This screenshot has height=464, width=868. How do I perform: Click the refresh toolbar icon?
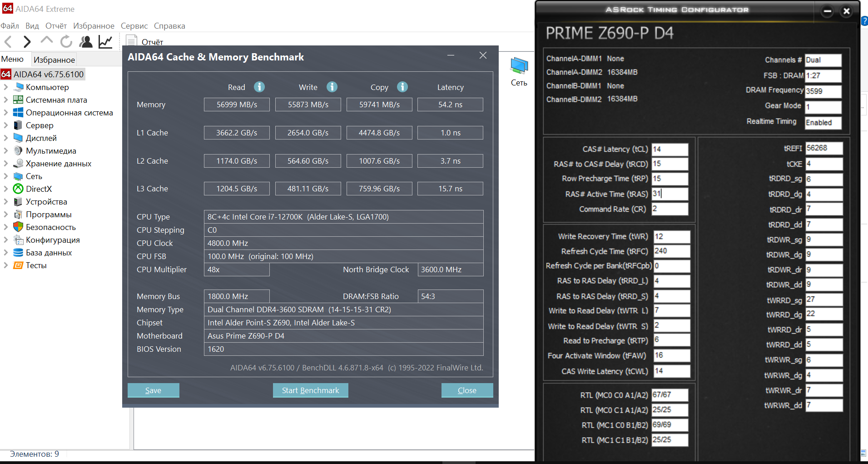click(66, 41)
